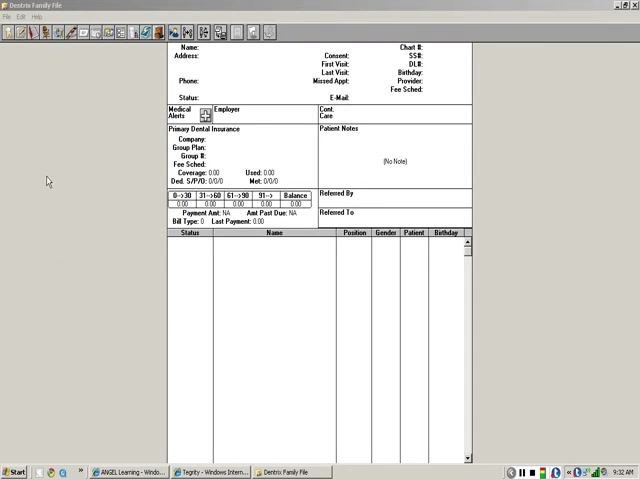Open the Edit menu
Viewport: 640px width, 480px height.
tap(21, 17)
